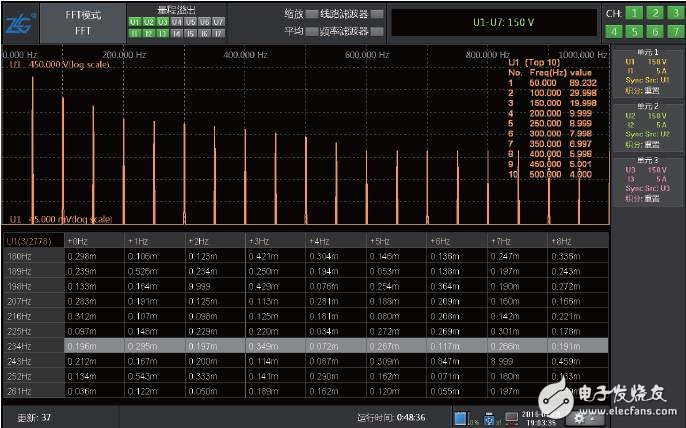This screenshot has height=428, width=686.
Task: Select the U1(3/2778) table header cell
Action: click(x=34, y=241)
